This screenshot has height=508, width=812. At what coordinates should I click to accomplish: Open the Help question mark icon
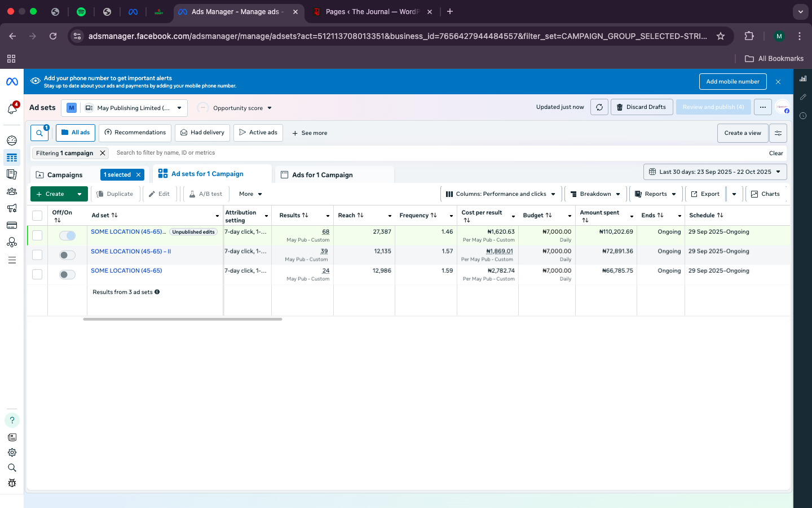[12, 420]
